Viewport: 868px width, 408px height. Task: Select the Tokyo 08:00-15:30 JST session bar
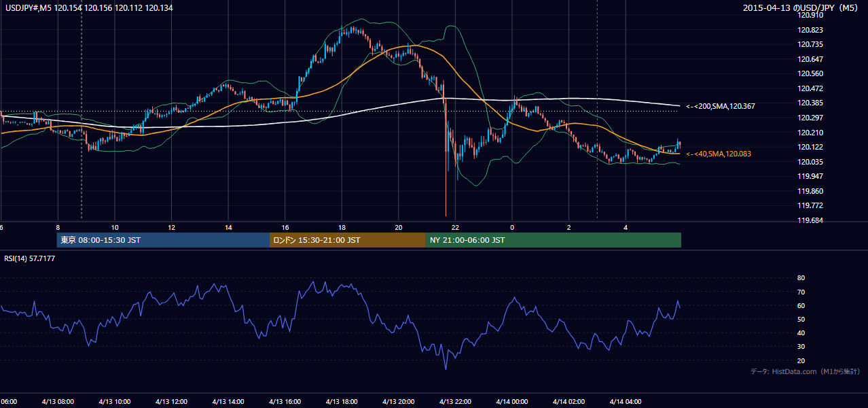163,240
